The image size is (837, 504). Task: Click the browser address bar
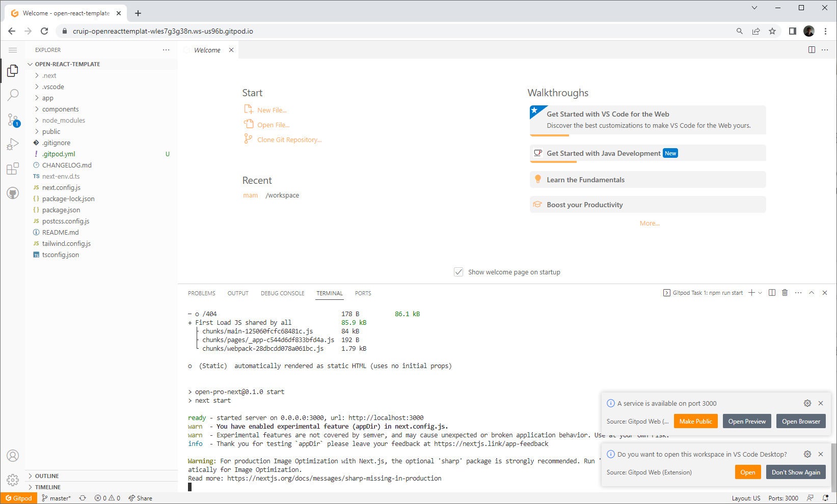pyautogui.click(x=397, y=31)
